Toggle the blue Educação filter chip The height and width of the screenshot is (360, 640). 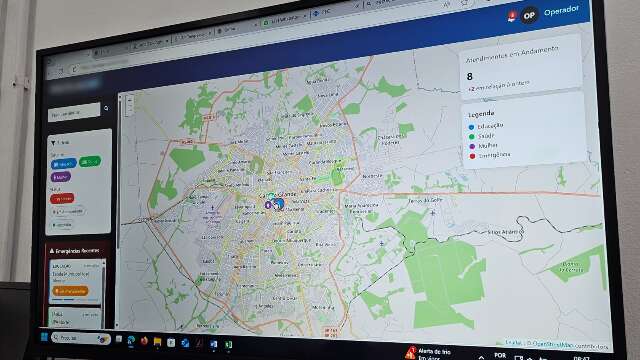(x=64, y=164)
